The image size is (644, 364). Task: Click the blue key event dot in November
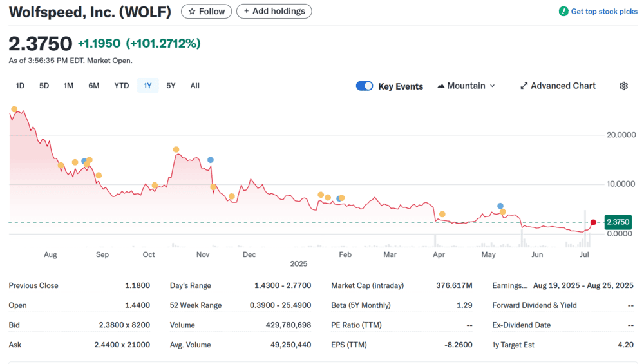coord(211,160)
